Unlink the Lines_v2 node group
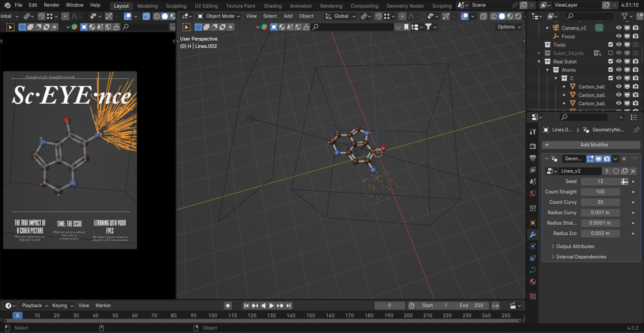644x333 pixels. [633, 171]
